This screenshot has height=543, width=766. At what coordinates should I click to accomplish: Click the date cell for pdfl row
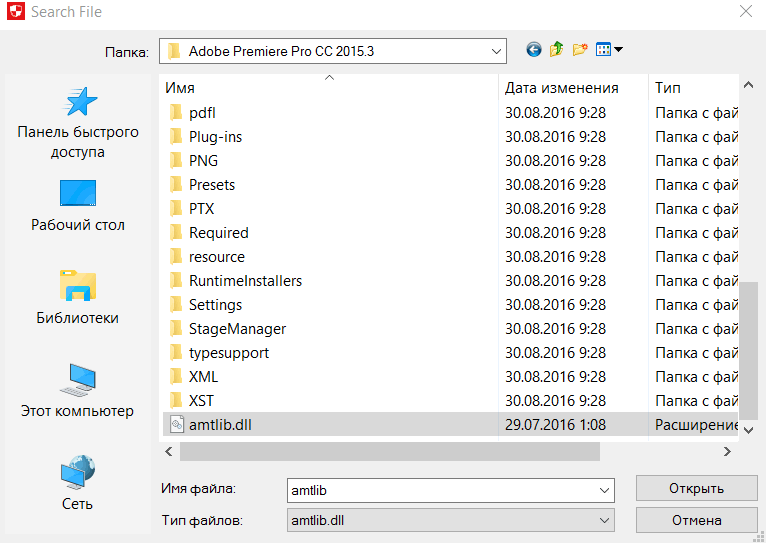[x=555, y=113]
